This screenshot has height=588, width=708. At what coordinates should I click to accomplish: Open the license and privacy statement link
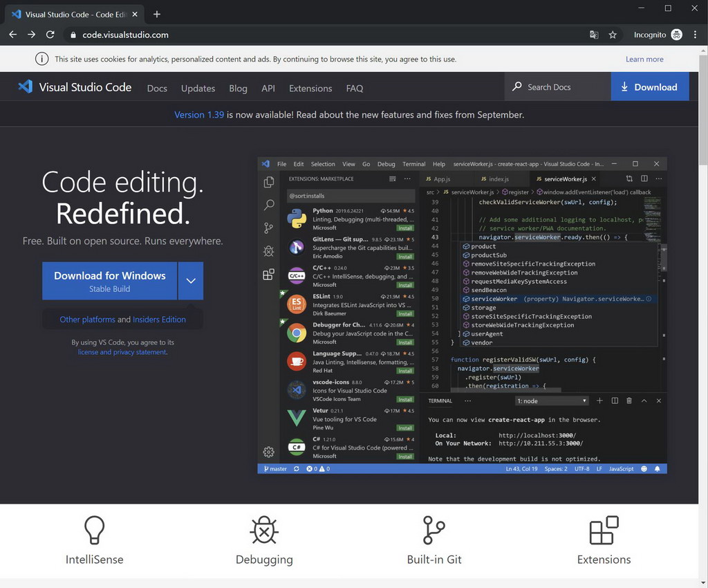(x=122, y=352)
